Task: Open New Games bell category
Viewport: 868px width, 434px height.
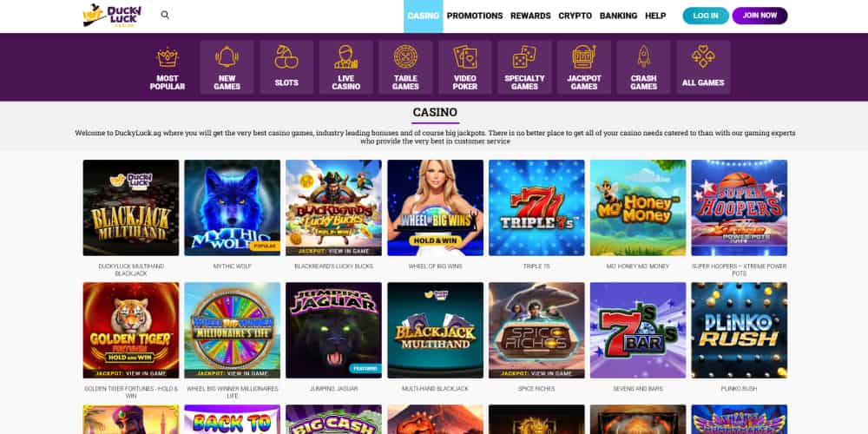Action: point(227,67)
